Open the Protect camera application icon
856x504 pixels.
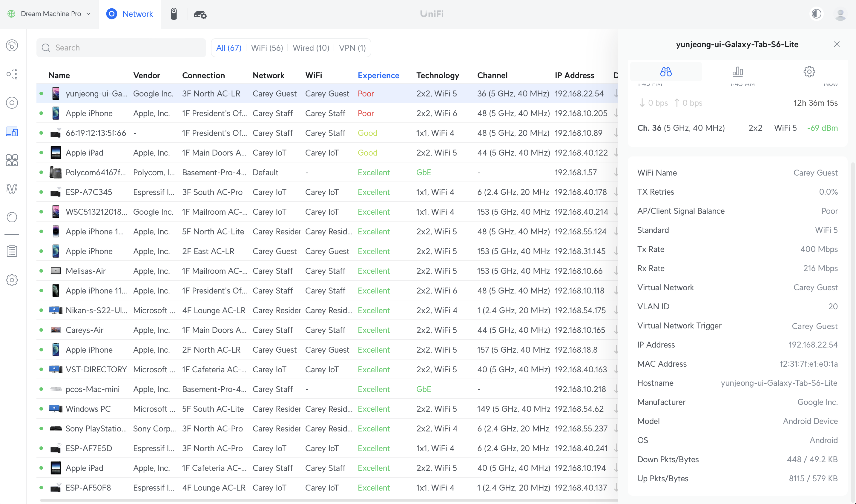[x=174, y=14]
